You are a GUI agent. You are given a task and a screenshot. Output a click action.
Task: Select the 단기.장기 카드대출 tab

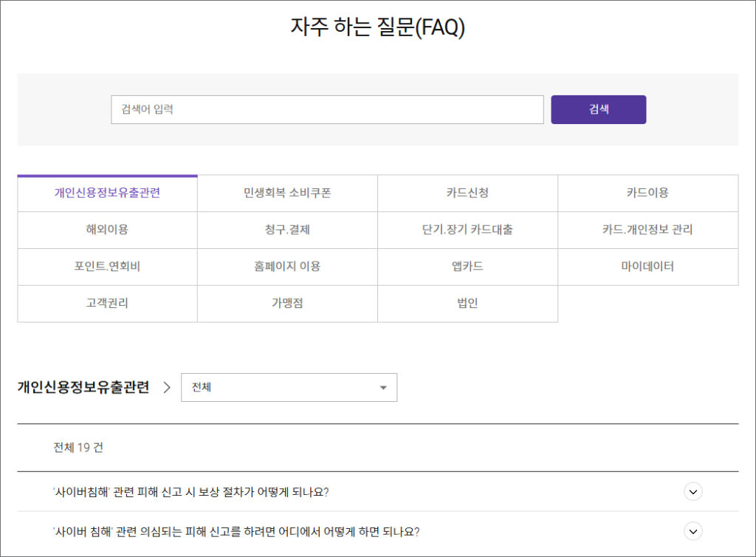tap(467, 230)
